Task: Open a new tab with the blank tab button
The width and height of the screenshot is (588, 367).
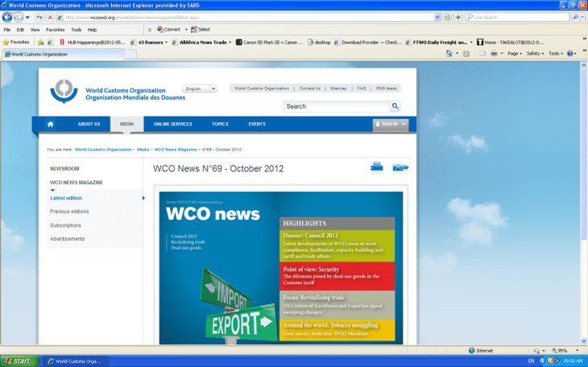Action: [130, 55]
